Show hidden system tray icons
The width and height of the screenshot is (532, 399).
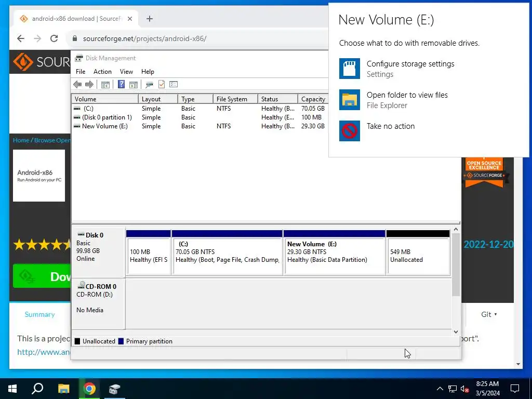pyautogui.click(x=440, y=389)
